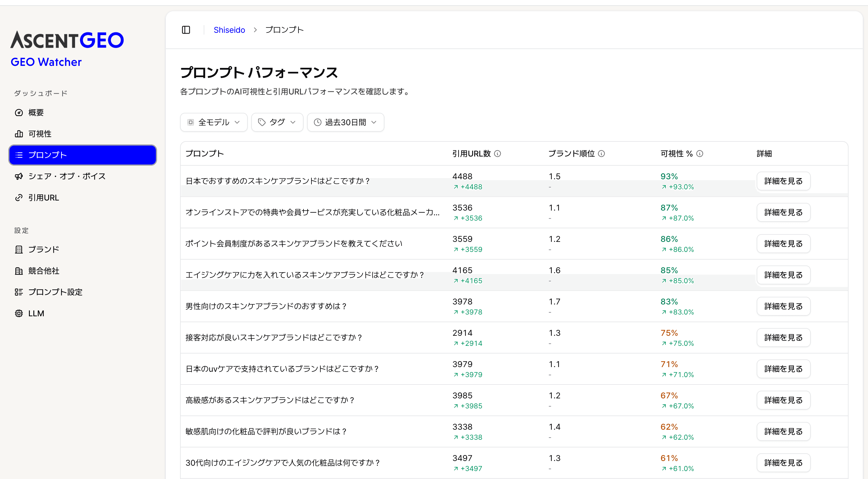
Task: Click the prompt 高級感があるスキンケアブランドはどこですか？
Action: coord(270,400)
